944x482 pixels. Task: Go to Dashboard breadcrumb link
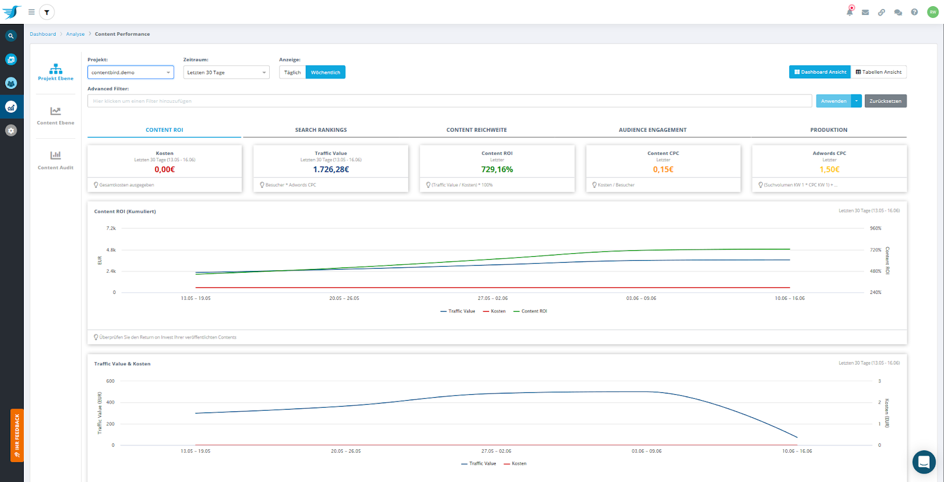[x=43, y=34]
